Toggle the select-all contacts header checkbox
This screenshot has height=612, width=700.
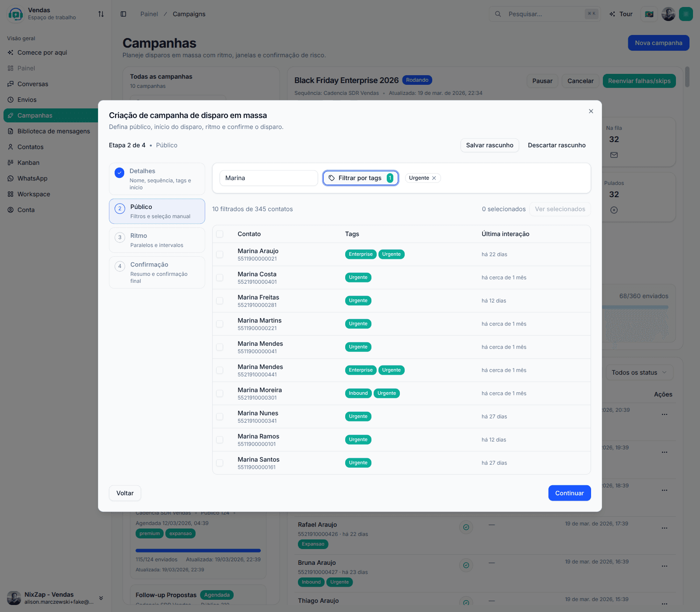(x=220, y=234)
